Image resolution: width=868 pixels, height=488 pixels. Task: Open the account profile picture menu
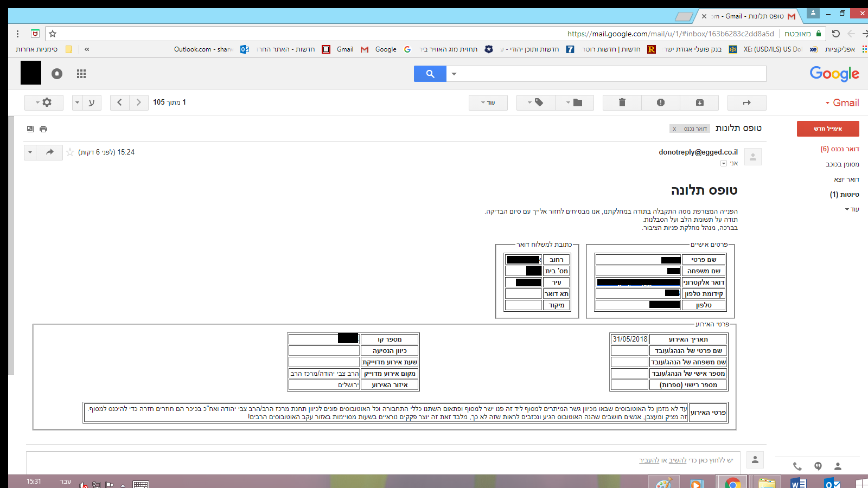[31, 73]
